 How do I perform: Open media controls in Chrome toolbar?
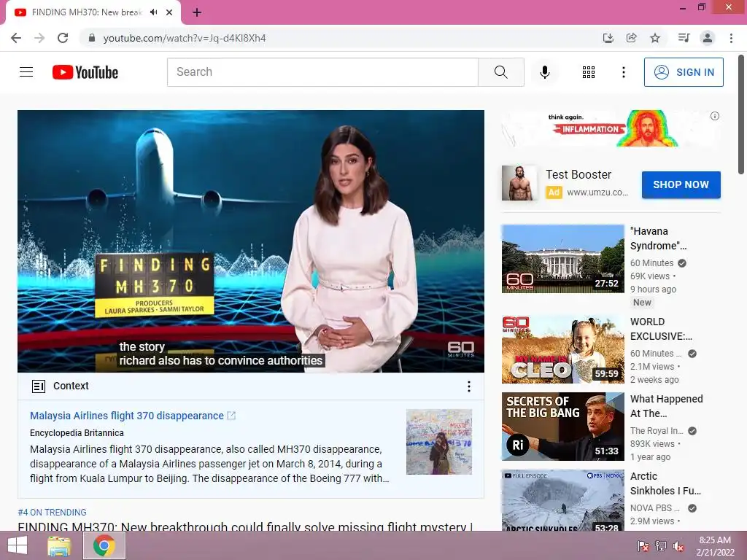pyautogui.click(x=684, y=38)
